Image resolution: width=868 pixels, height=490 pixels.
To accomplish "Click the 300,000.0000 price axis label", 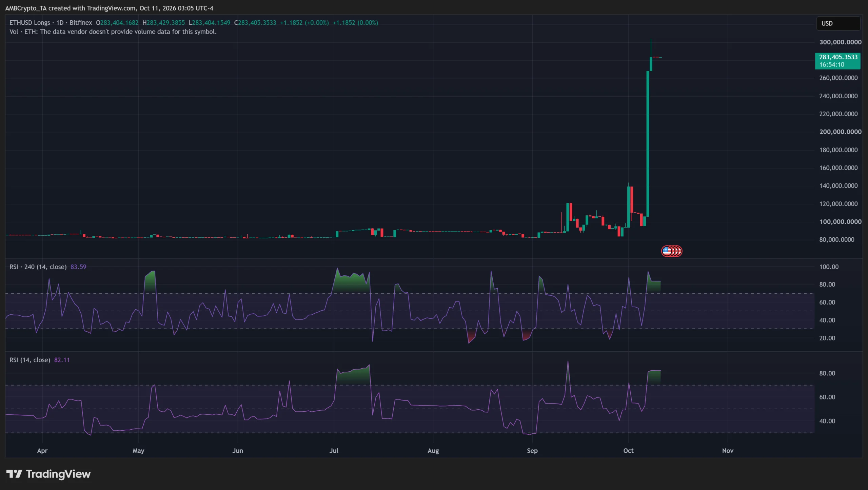I will (x=840, y=42).
